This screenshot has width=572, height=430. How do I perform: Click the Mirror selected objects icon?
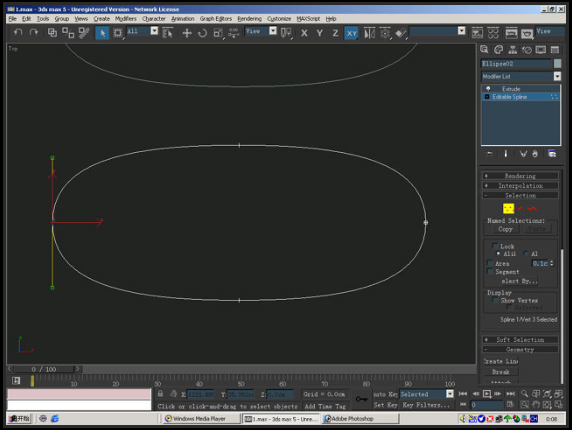369,33
